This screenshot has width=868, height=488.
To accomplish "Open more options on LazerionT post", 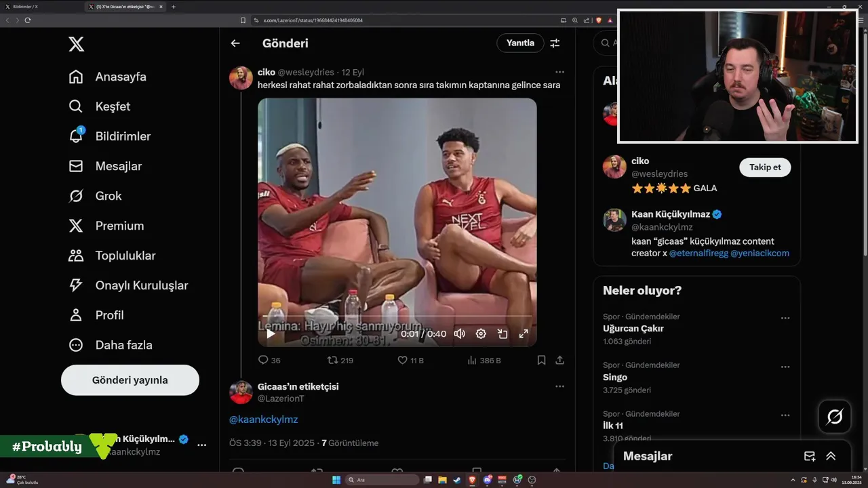I will [x=559, y=386].
